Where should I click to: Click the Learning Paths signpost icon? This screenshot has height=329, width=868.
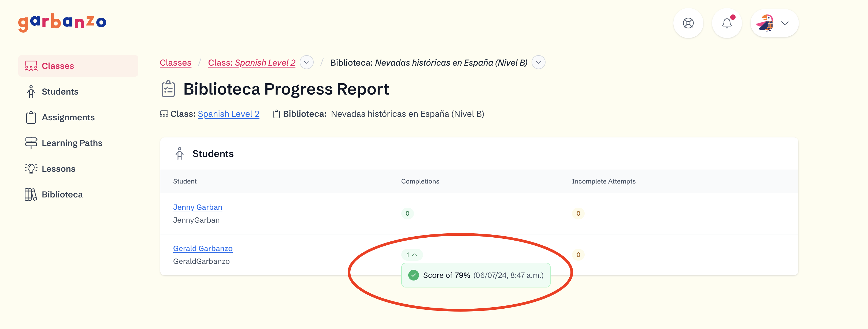point(31,143)
